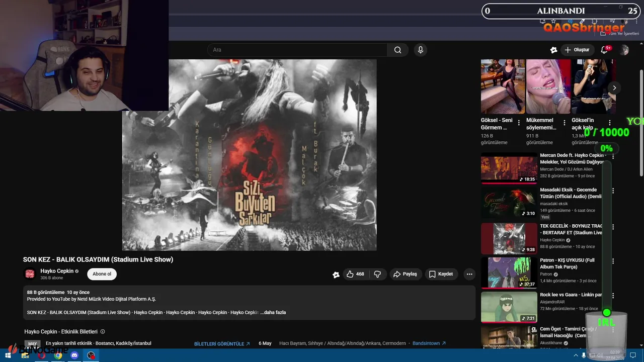Click the Patron channel name

point(546,275)
